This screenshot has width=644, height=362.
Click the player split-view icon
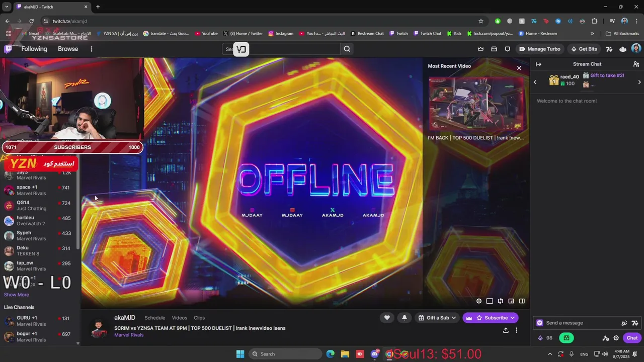[x=522, y=301]
